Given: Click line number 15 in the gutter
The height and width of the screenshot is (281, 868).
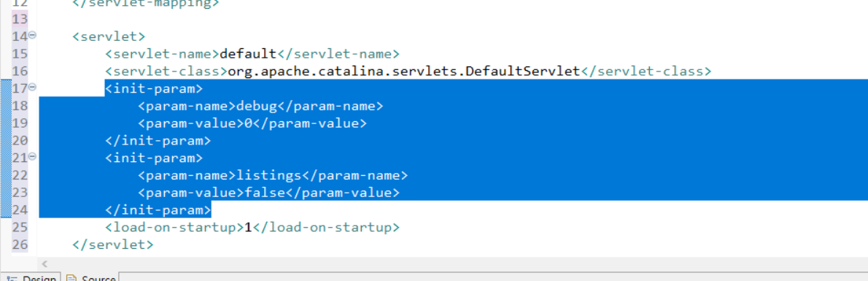Looking at the screenshot, I should click(20, 54).
